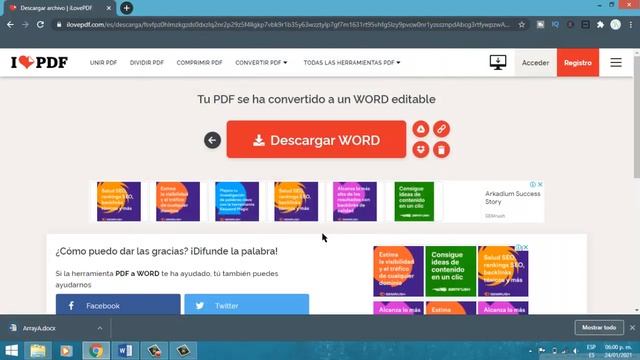Click the green Consigue ideas banner ad
This screenshot has height=360, width=640.
point(414,202)
